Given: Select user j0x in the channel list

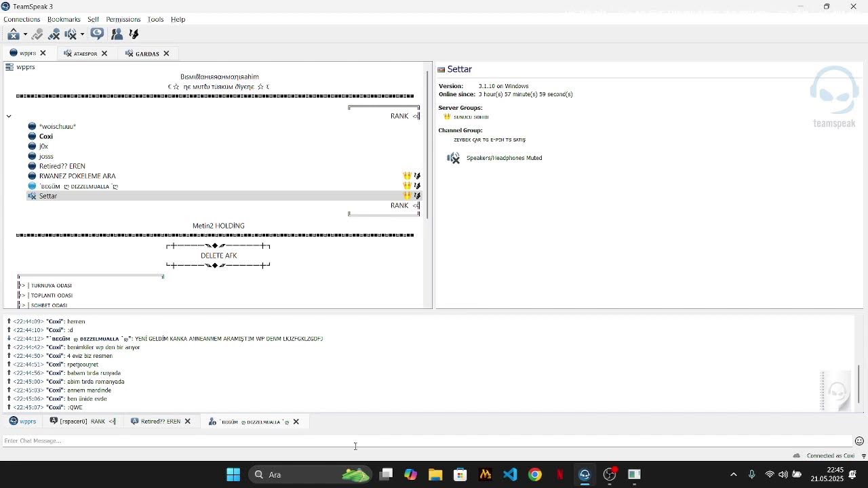Looking at the screenshot, I should coord(43,146).
